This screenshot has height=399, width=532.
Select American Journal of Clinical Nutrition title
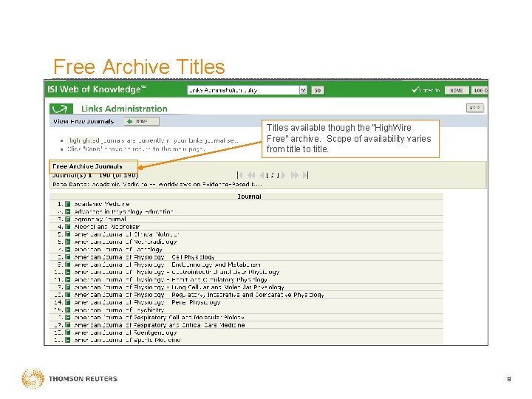coord(126,234)
